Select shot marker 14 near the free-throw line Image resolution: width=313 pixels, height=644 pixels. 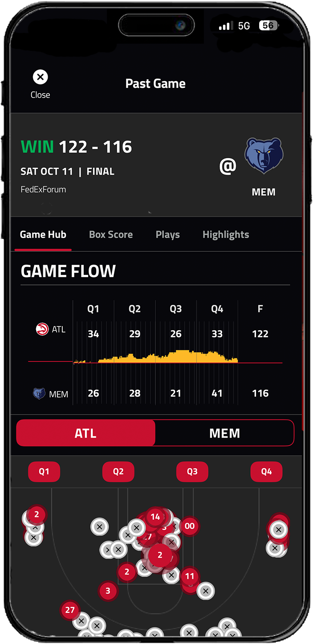156,517
